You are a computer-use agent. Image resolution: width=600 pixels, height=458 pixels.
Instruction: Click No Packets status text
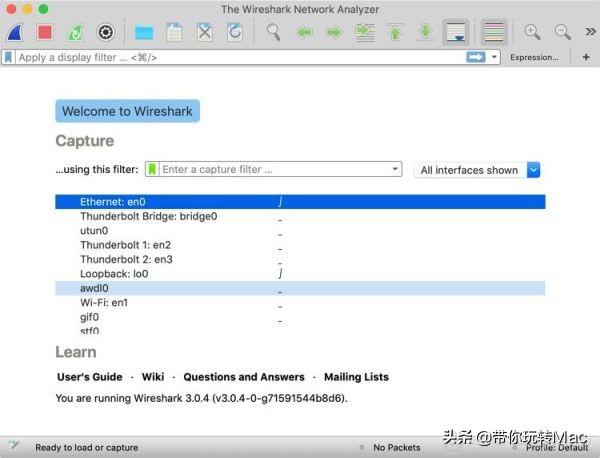(x=396, y=447)
